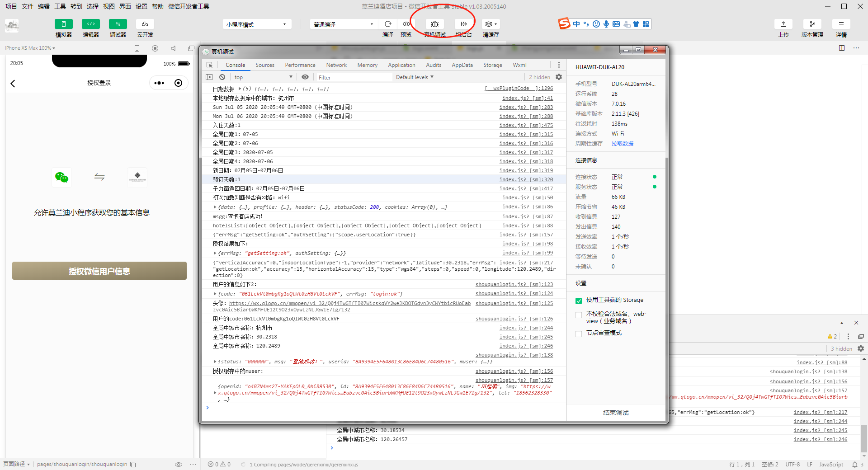Expand the {status: "000000"…} log object
Image resolution: width=868 pixels, height=470 pixels.
pyautogui.click(x=215, y=362)
